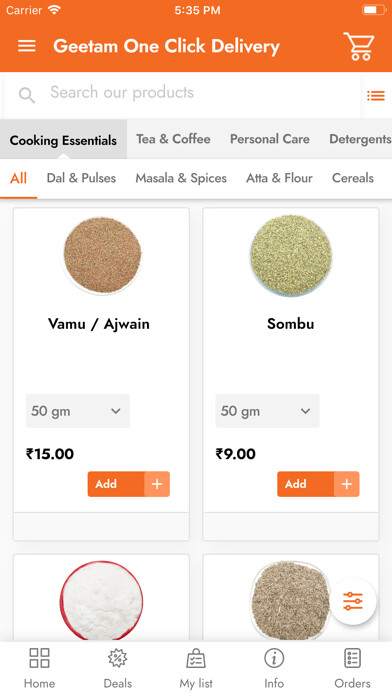Tap the orange list view icon
Screen dimensions: 392x696
(376, 95)
